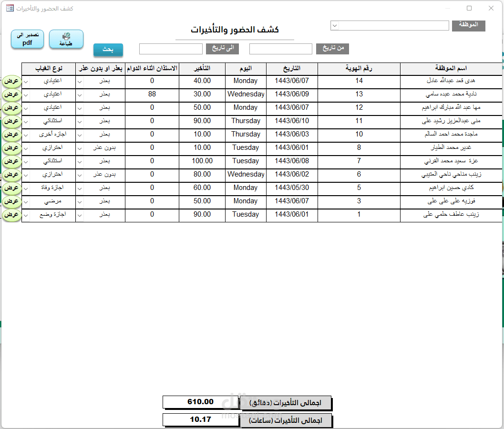504x429 pixels.
Task: Open absence type dropdown in ID 14 row
Action: click(x=26, y=82)
